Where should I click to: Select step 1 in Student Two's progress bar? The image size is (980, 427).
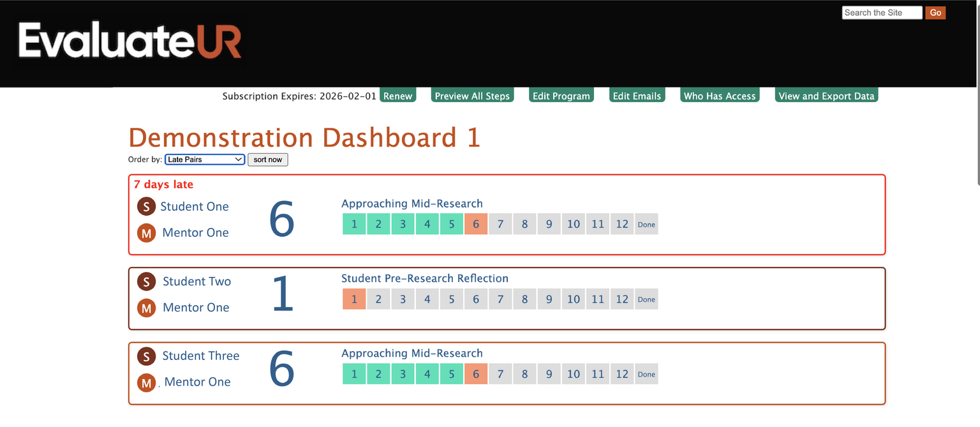[354, 299]
